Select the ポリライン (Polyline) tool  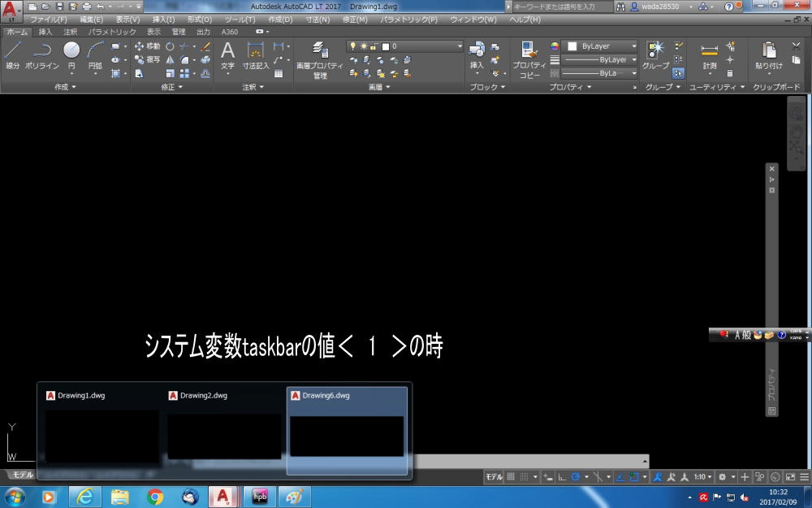pyautogui.click(x=42, y=55)
